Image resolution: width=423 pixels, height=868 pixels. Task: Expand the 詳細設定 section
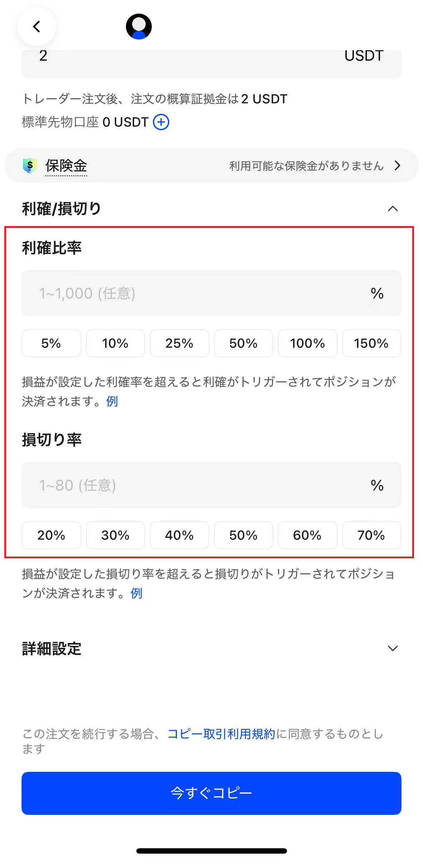[393, 648]
